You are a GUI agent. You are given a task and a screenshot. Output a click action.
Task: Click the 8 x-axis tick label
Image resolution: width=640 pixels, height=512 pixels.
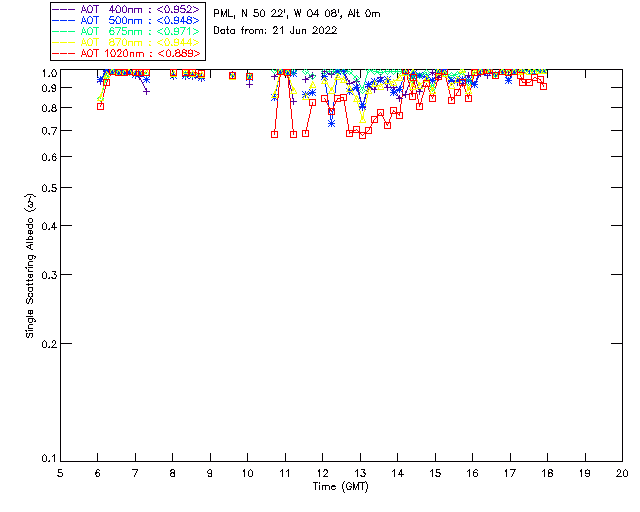pos(172,473)
